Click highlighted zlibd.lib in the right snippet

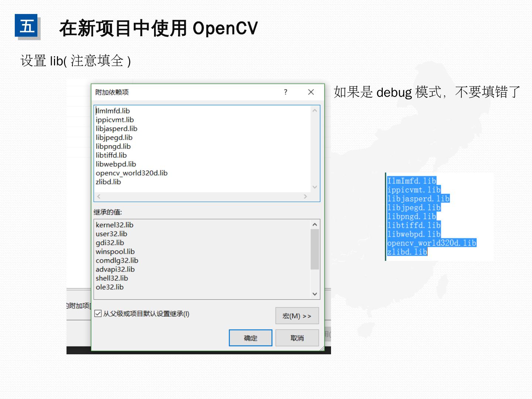(x=407, y=252)
